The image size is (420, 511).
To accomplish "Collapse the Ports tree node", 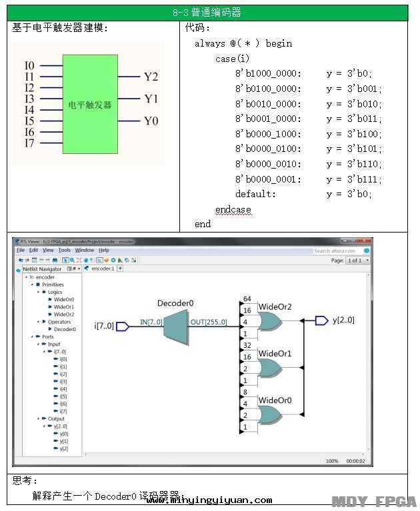I will pos(32,336).
